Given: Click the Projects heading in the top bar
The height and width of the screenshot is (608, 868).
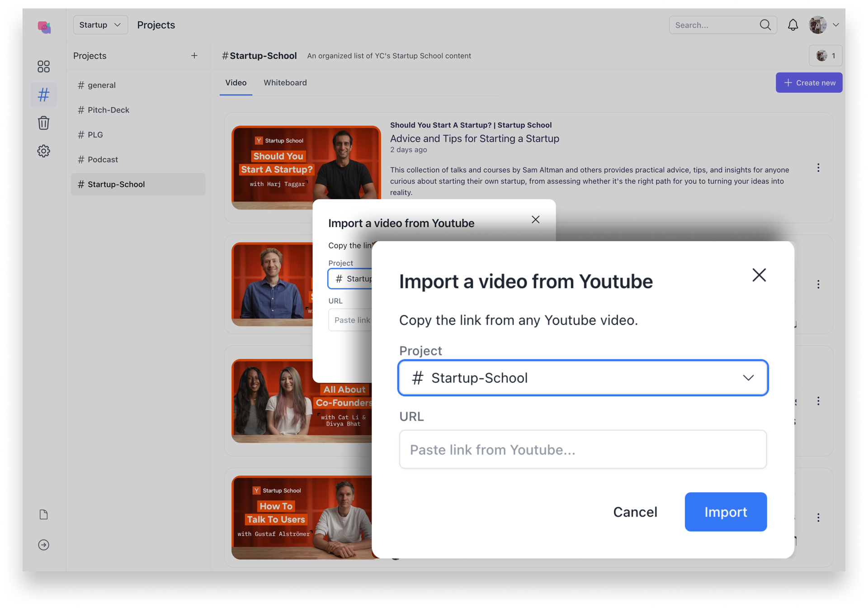Looking at the screenshot, I should tap(156, 25).
